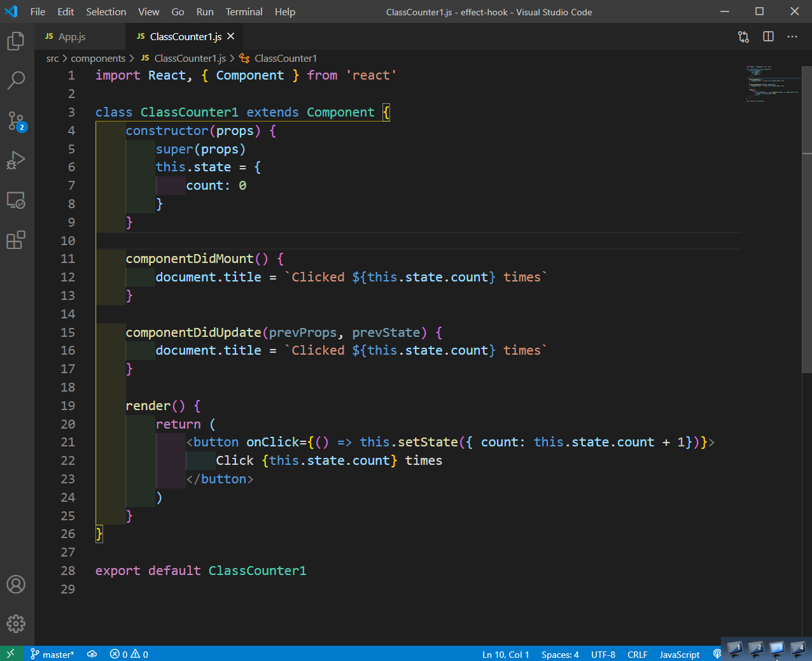Open the Extensions view

tap(16, 240)
